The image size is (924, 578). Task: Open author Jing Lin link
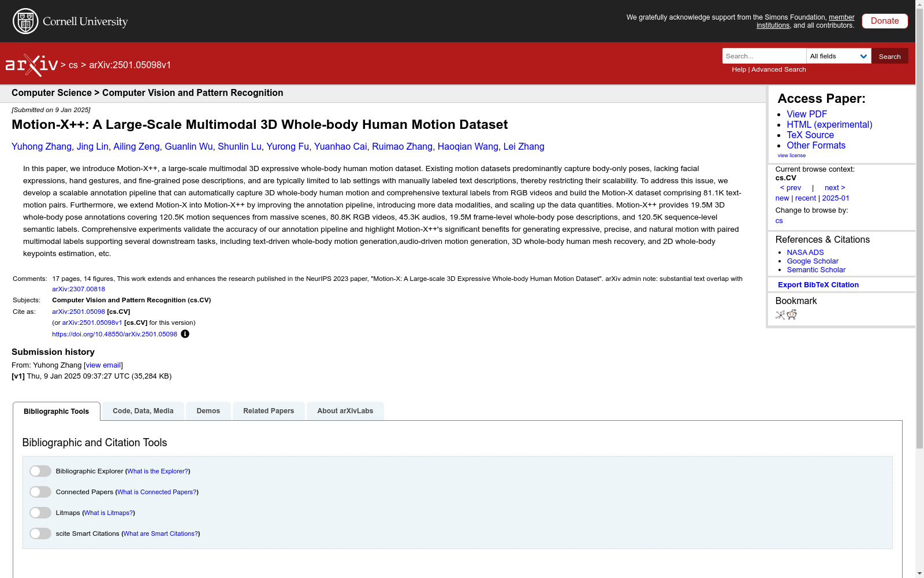click(x=92, y=147)
